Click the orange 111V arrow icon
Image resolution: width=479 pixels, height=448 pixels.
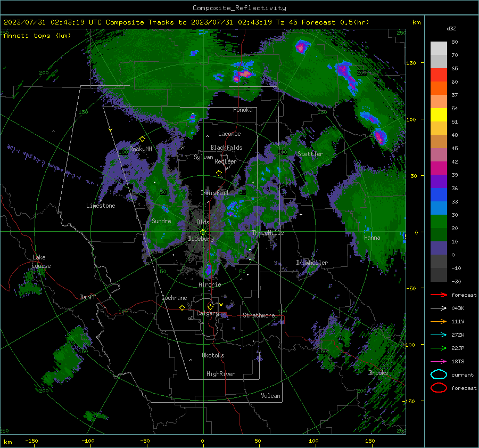(439, 321)
